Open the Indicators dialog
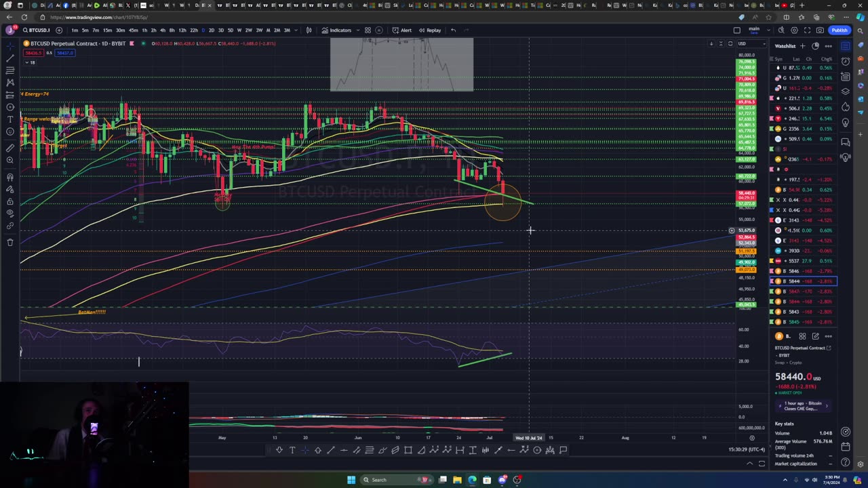 point(337,30)
